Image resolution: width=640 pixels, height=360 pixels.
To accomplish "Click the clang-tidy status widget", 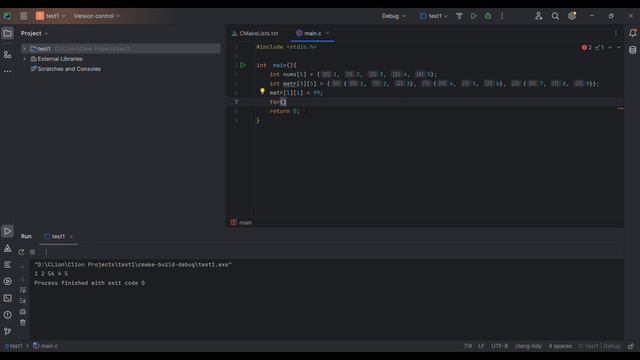I will [528, 346].
